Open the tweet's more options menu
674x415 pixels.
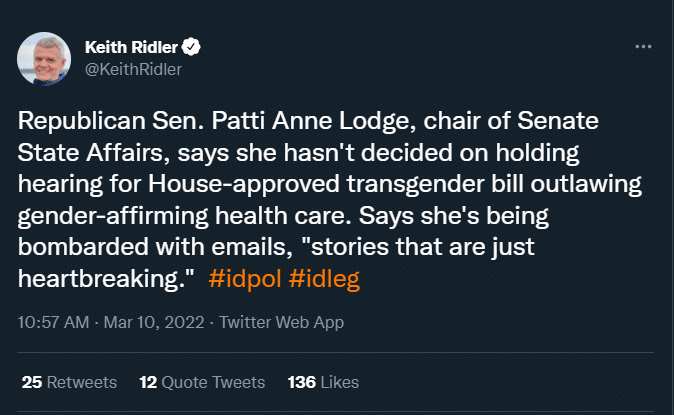(x=645, y=47)
